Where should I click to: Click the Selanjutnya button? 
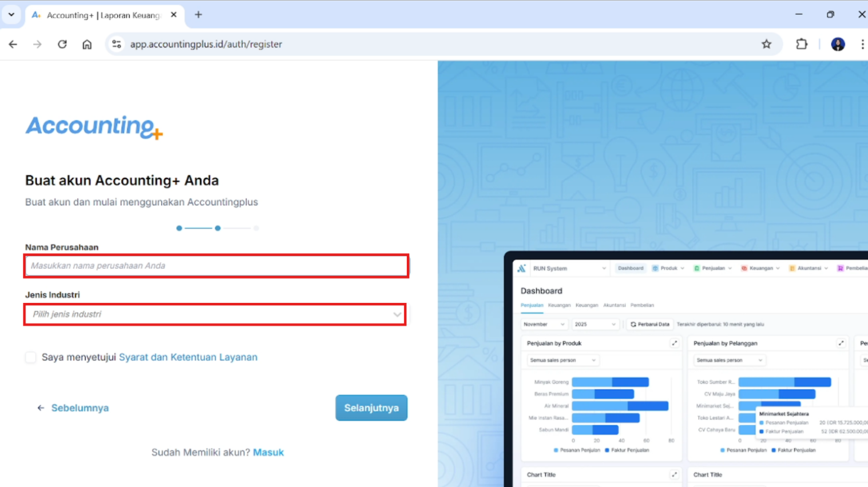[x=371, y=408]
